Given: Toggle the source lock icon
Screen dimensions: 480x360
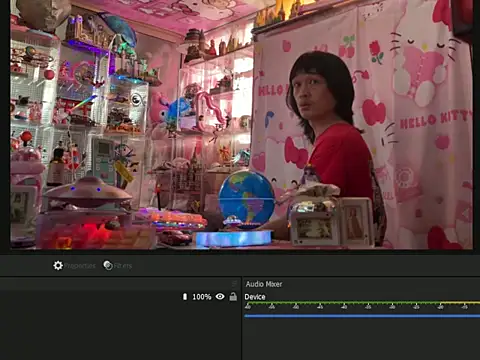Looking at the screenshot, I should pos(233,296).
